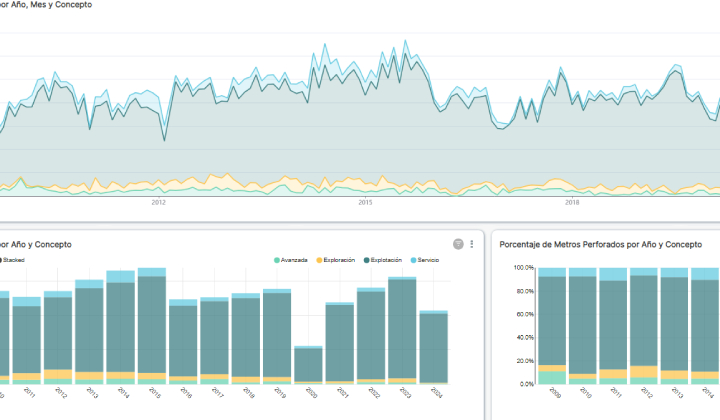Click the '2013' x-axis label of the stacked chart
The height and width of the screenshot is (420, 720).
(92, 392)
